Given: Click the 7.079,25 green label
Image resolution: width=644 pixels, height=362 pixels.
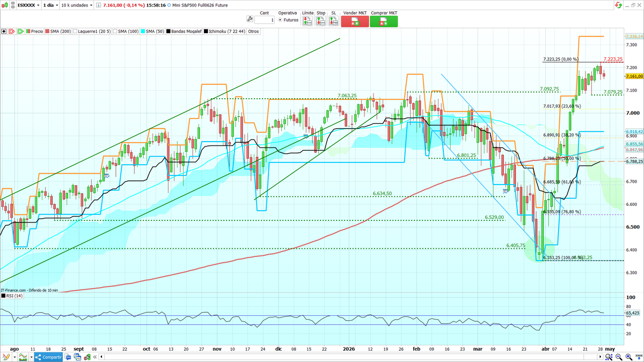Looking at the screenshot, I should pos(613,92).
